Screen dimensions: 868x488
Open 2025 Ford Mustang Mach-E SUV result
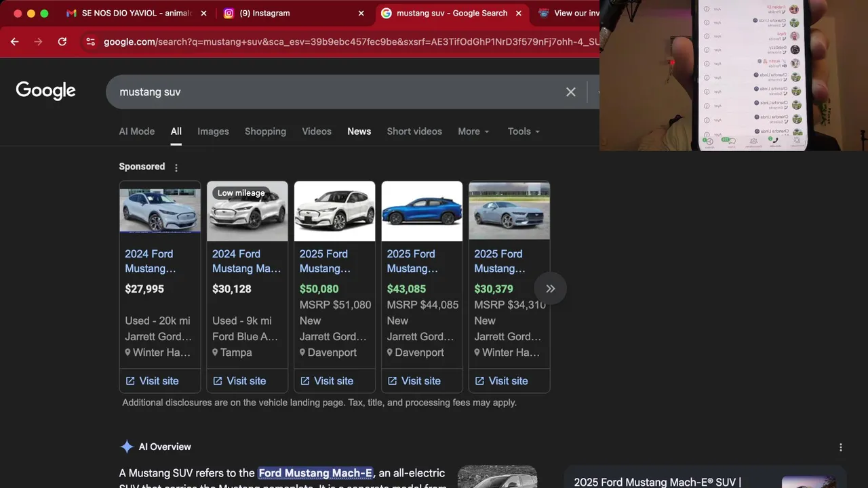click(x=658, y=482)
